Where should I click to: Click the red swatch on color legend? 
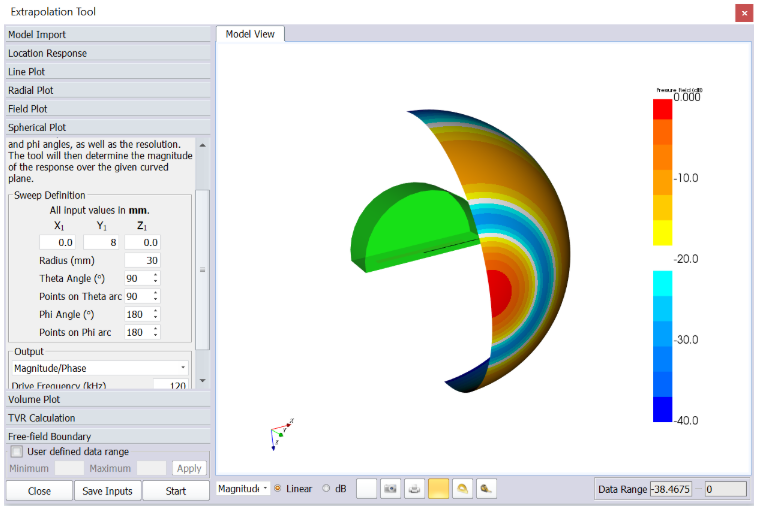pos(662,110)
